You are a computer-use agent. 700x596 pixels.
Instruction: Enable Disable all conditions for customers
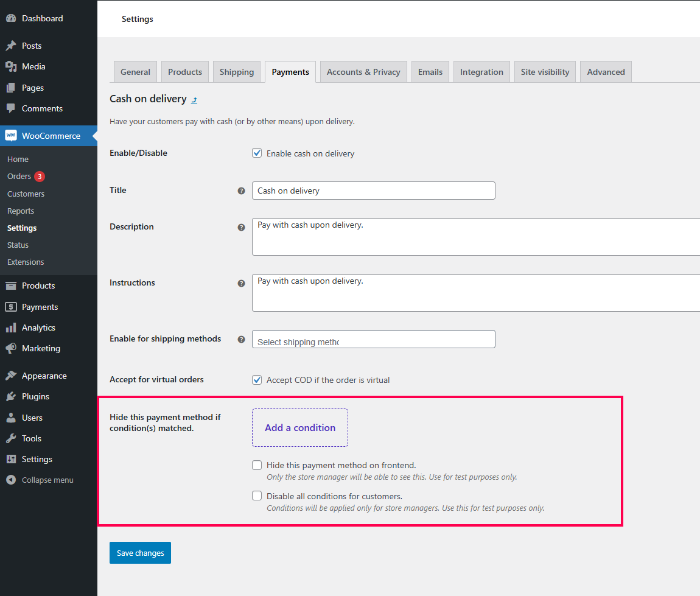tap(257, 496)
